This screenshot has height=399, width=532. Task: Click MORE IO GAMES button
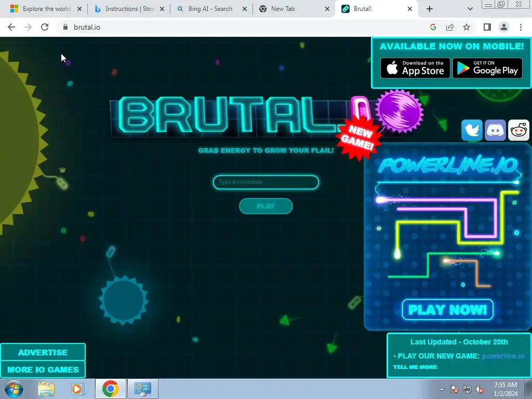tap(43, 369)
